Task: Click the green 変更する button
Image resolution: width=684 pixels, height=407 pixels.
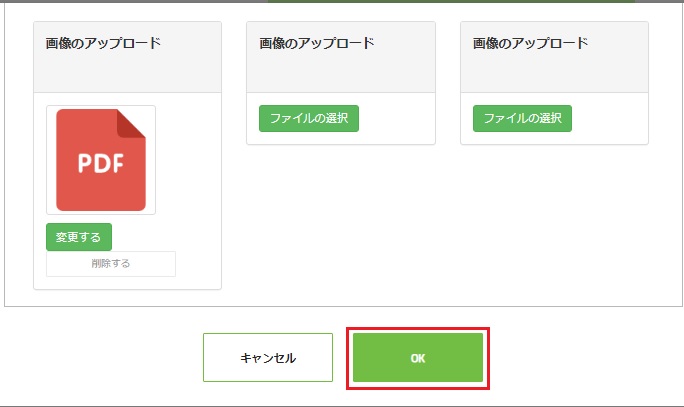Action: point(79,237)
